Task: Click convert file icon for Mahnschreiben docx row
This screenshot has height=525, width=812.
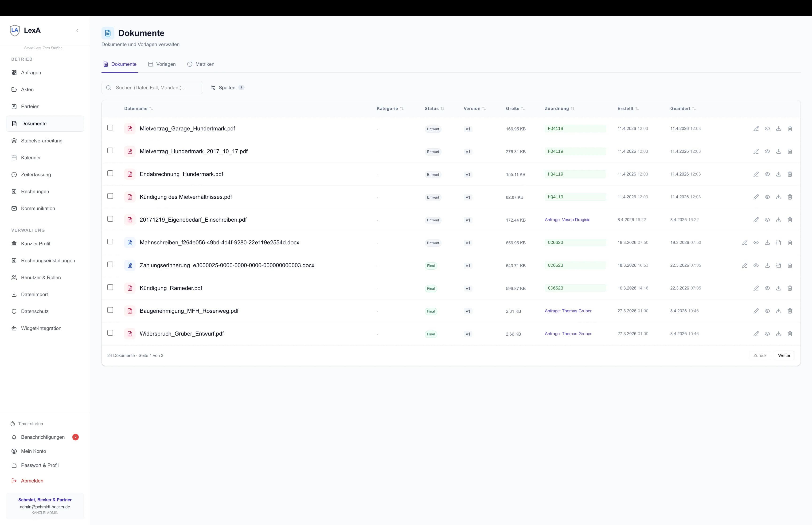Action: 778,243
